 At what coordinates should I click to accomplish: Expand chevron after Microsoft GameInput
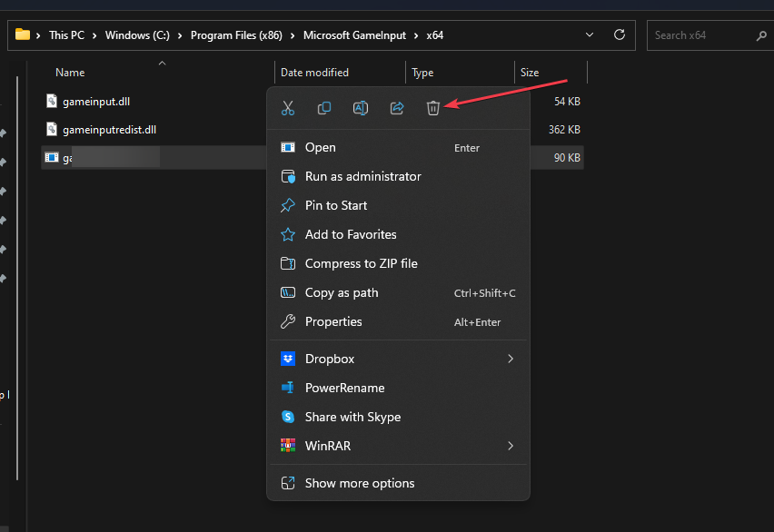(416, 36)
